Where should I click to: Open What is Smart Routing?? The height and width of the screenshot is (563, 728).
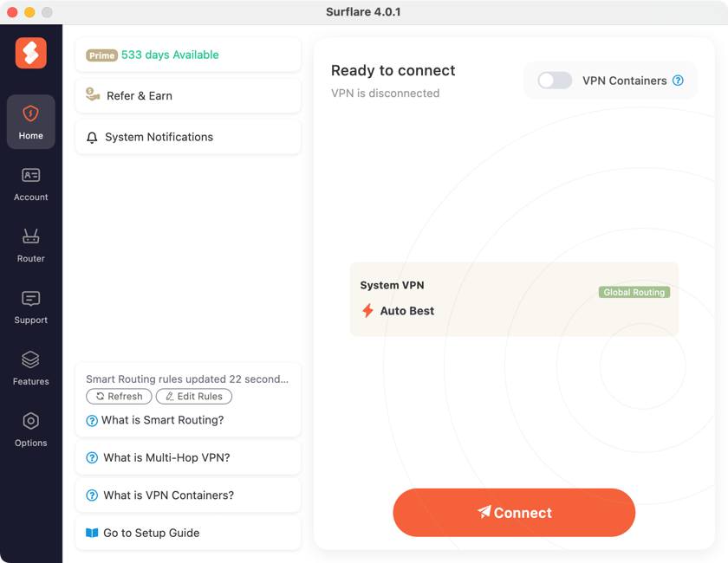(x=157, y=420)
